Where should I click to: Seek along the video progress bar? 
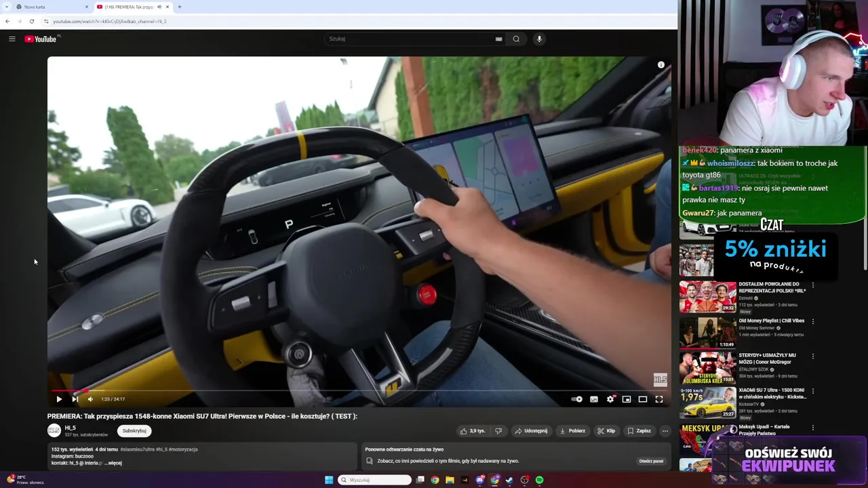(359, 391)
